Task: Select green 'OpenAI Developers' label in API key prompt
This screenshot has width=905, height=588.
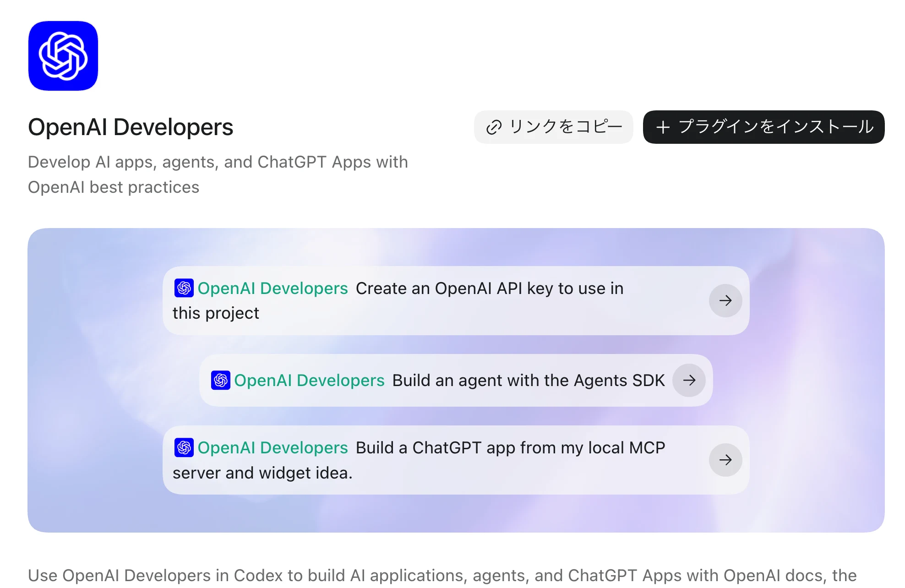Action: click(273, 289)
